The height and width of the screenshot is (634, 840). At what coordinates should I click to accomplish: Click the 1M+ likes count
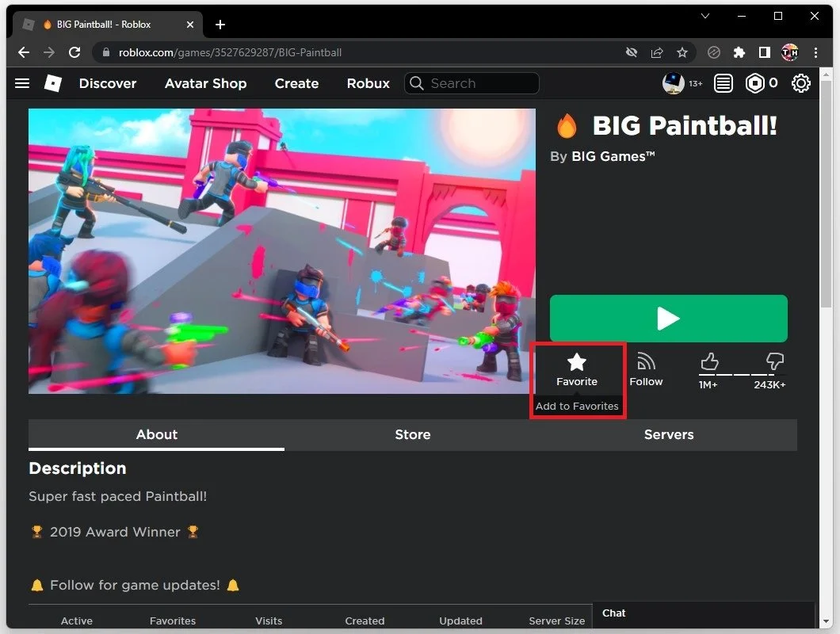tap(708, 385)
